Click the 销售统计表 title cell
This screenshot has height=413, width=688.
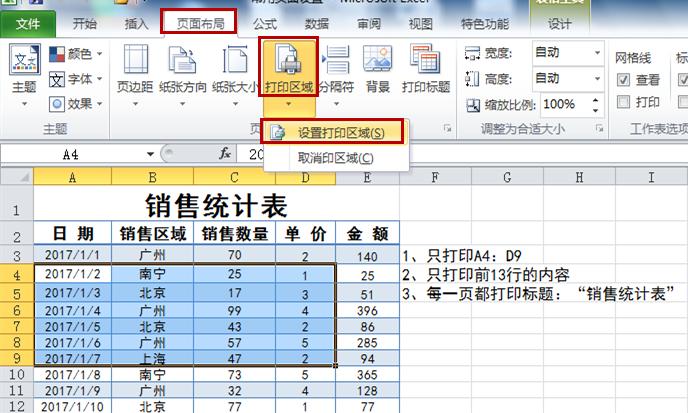point(216,205)
